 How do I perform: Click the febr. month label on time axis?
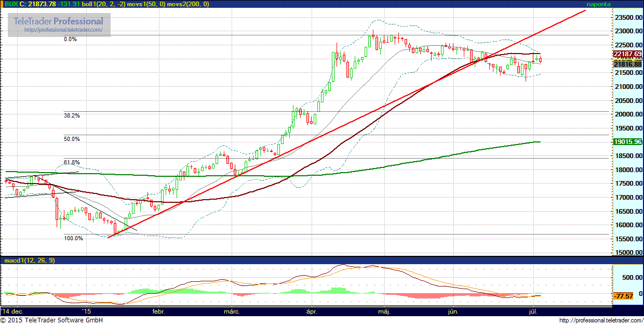click(x=158, y=311)
